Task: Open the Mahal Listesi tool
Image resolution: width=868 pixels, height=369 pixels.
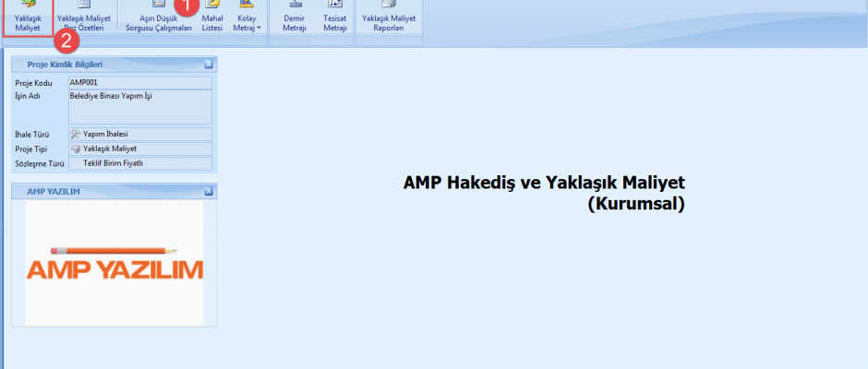Action: [x=212, y=18]
